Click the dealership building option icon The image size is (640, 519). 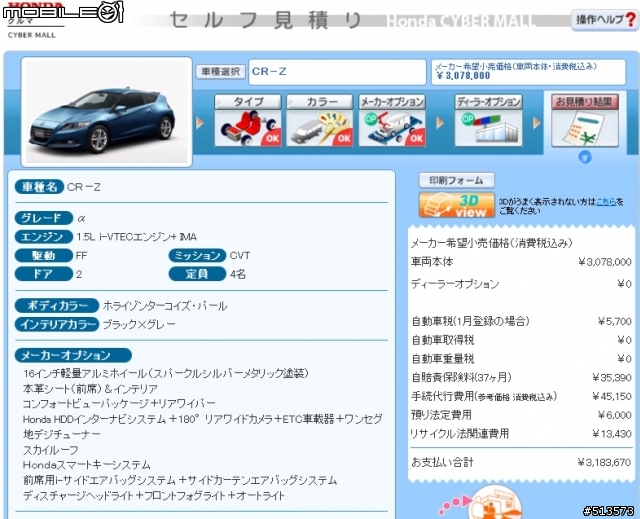click(x=488, y=128)
